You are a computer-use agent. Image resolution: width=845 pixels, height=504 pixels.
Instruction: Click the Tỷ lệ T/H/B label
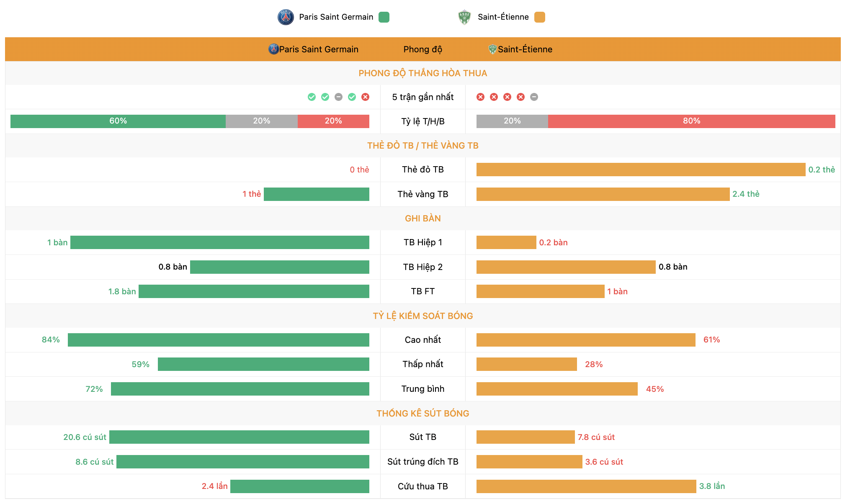point(422,121)
